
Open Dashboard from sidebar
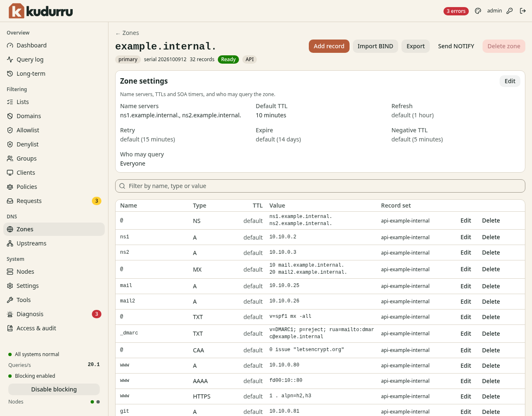click(54, 45)
